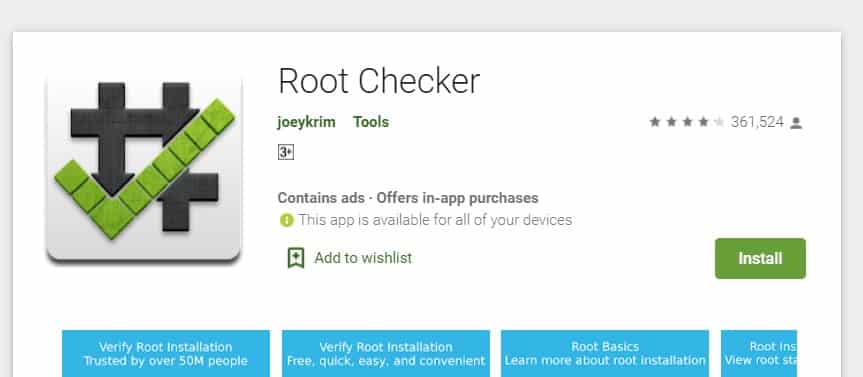
Task: Click the green Install button
Action: (760, 258)
